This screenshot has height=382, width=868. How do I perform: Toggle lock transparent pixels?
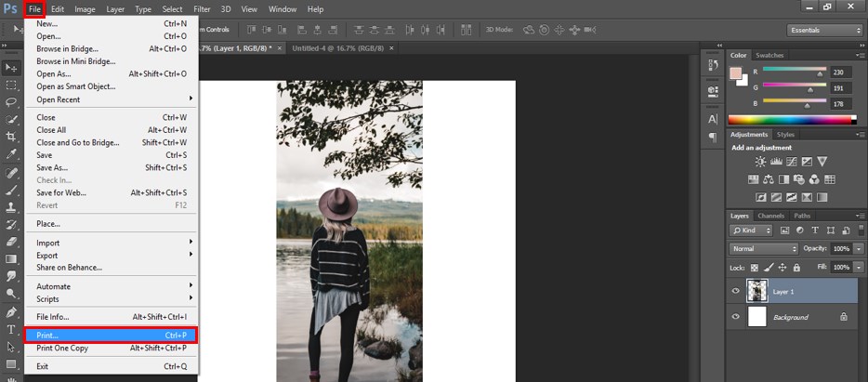click(754, 268)
